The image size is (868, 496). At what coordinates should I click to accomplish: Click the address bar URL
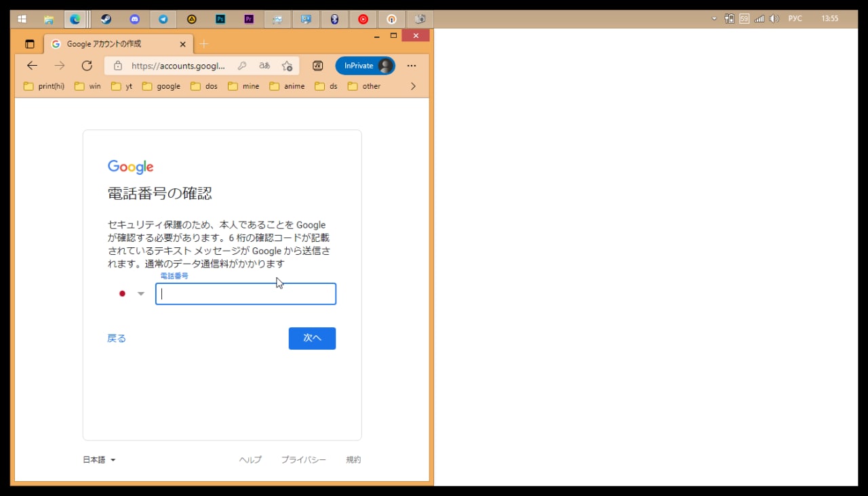(178, 66)
